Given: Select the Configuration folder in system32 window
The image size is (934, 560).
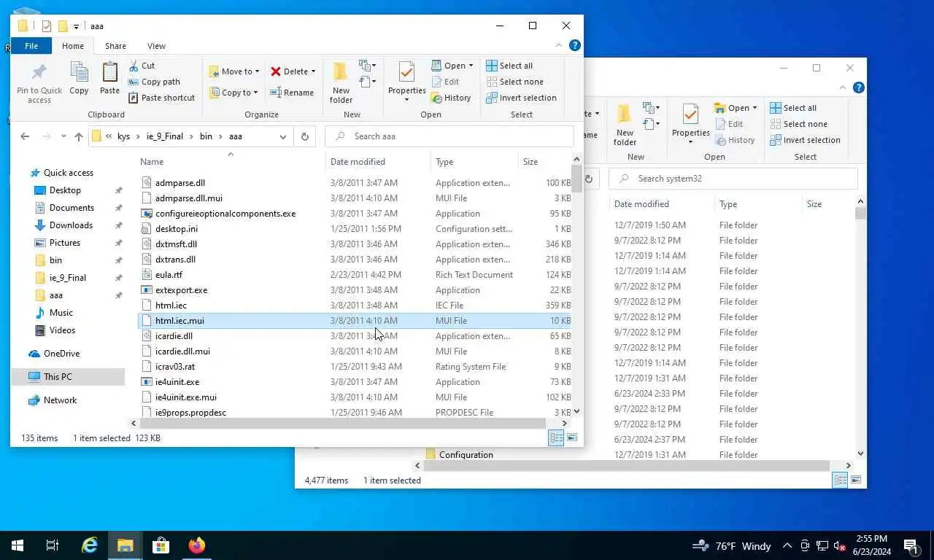Looking at the screenshot, I should click(x=466, y=455).
